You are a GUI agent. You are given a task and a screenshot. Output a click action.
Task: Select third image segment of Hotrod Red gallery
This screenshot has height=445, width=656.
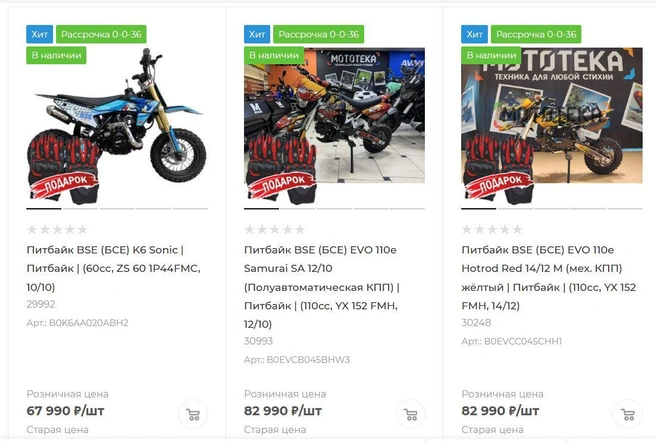(552, 208)
